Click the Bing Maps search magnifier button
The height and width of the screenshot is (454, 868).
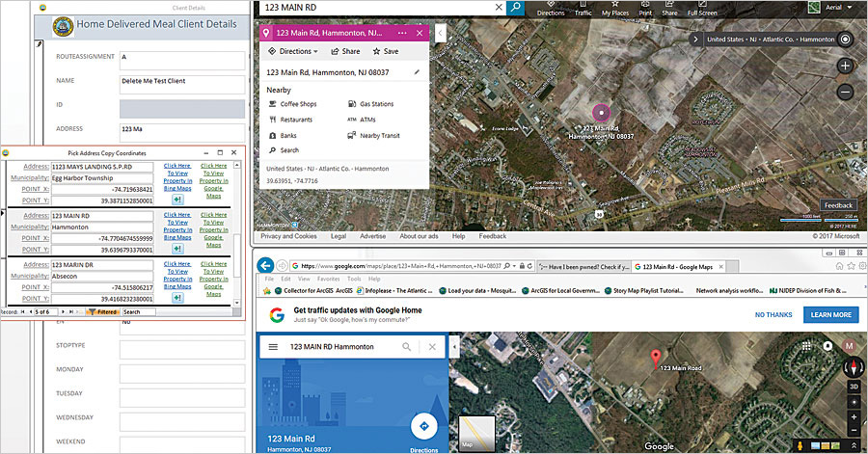click(x=516, y=7)
